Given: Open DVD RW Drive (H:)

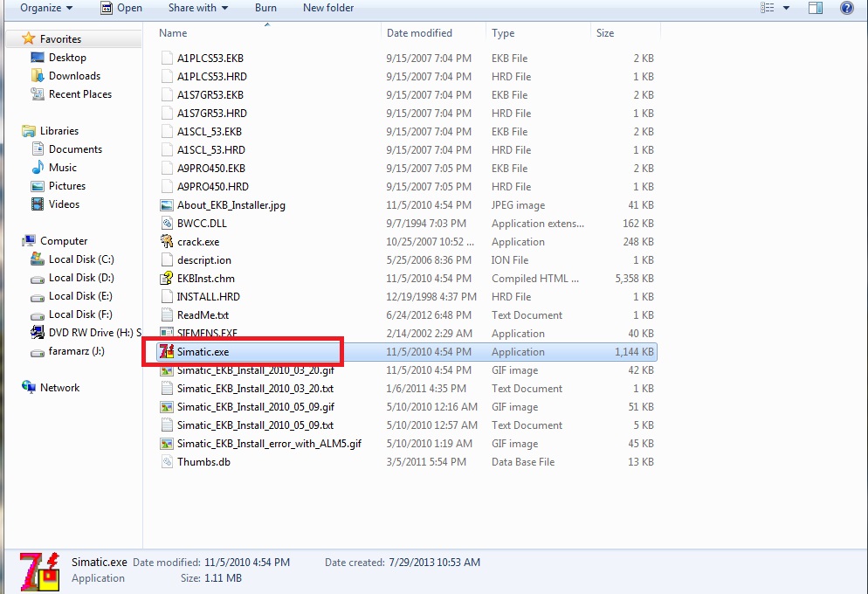Looking at the screenshot, I should [x=94, y=332].
